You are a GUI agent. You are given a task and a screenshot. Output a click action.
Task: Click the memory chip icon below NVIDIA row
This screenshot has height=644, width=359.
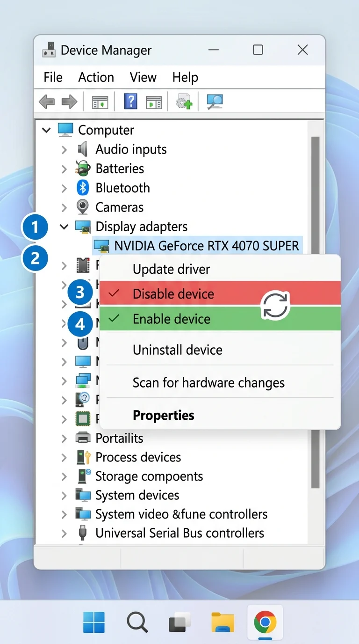click(x=83, y=265)
